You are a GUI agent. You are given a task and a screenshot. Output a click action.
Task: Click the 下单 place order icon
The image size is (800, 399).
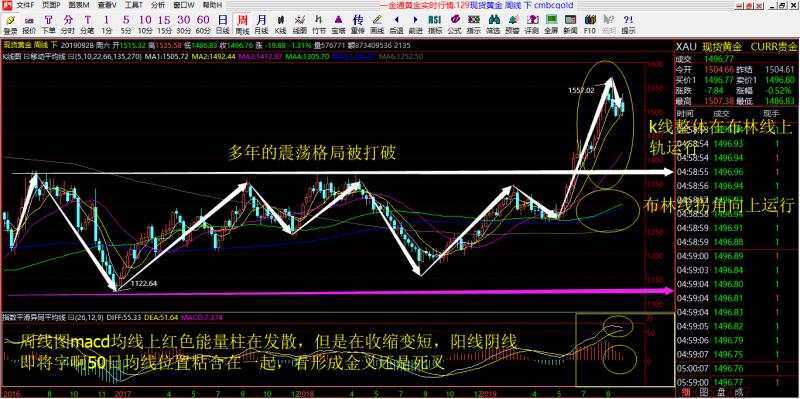[48, 24]
